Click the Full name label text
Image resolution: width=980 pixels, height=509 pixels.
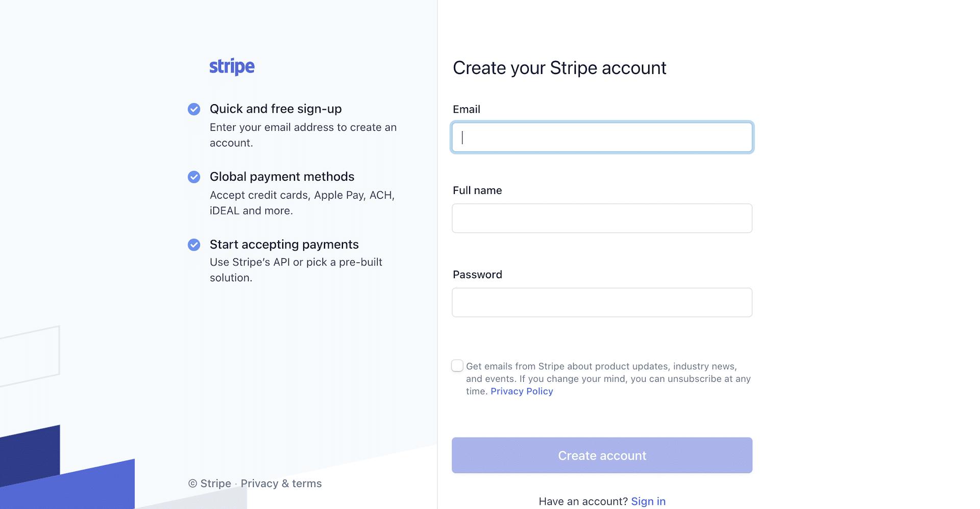pos(477,190)
